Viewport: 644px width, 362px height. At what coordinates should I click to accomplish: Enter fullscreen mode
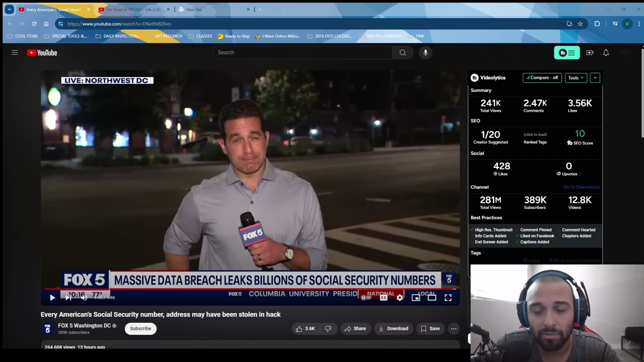pos(448,298)
